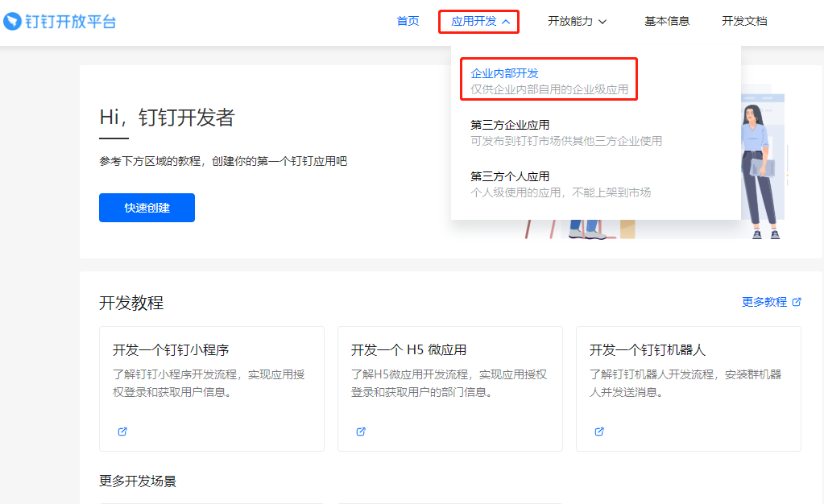Viewport: 824px width, 504px height.
Task: Select 第三方企业应用 from the dropdown
Action: pyautogui.click(x=510, y=125)
